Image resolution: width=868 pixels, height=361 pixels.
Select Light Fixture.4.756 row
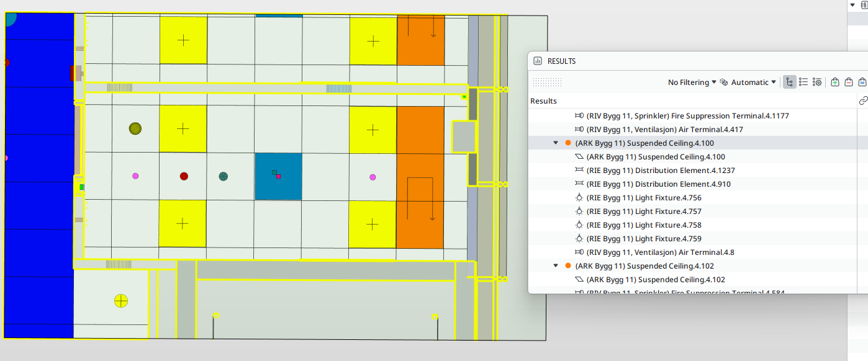692,198
